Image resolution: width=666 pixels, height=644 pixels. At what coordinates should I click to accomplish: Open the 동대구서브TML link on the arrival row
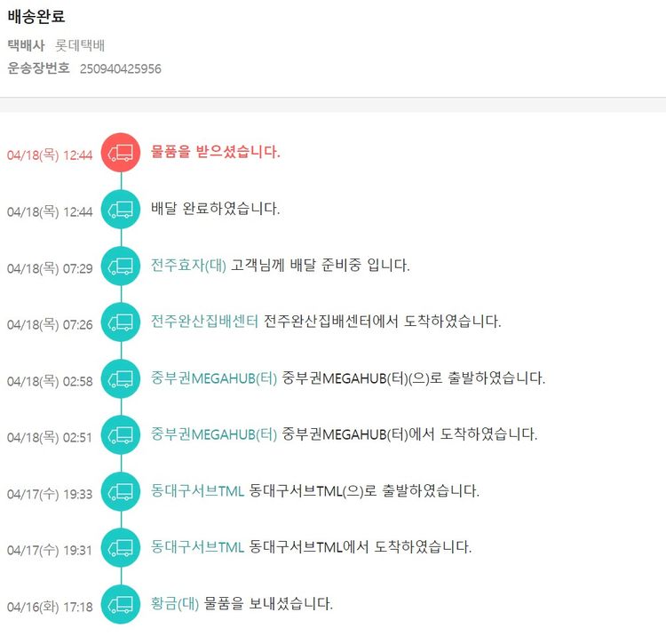pyautogui.click(x=197, y=547)
